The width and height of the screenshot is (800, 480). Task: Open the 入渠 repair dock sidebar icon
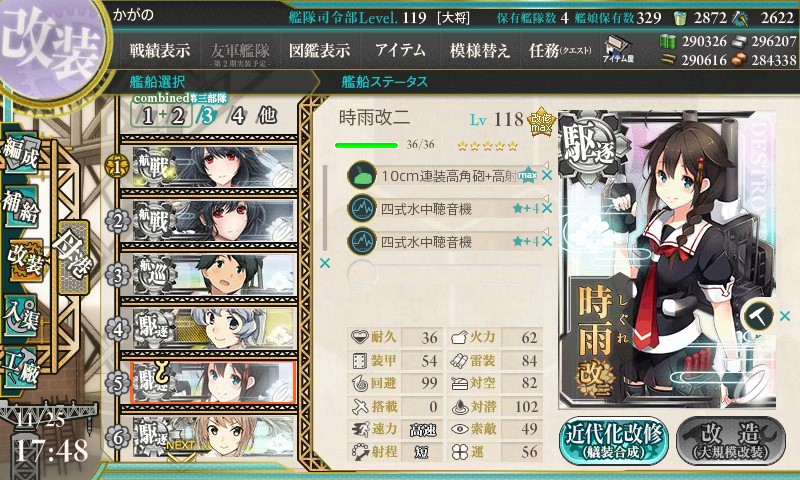coord(20,316)
